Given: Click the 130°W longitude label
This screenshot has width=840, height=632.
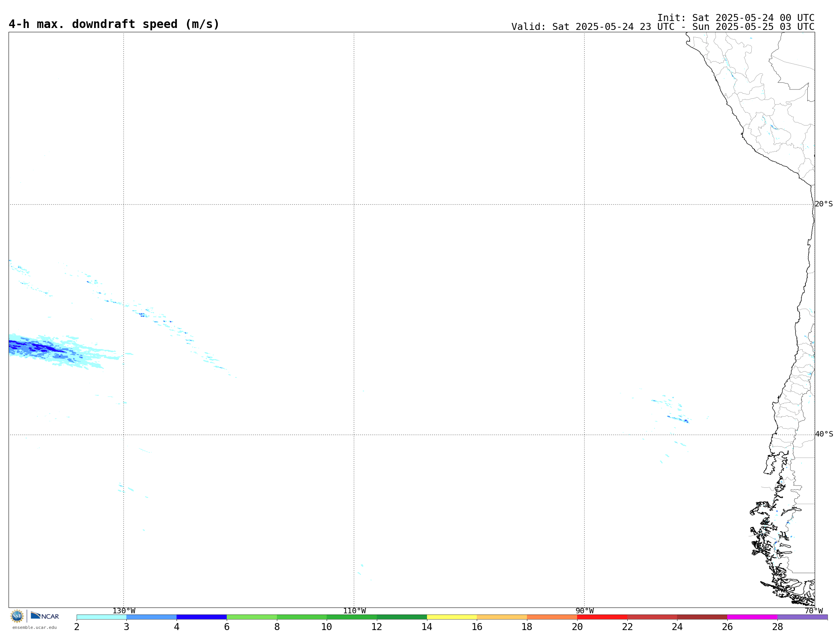Looking at the screenshot, I should [x=124, y=611].
